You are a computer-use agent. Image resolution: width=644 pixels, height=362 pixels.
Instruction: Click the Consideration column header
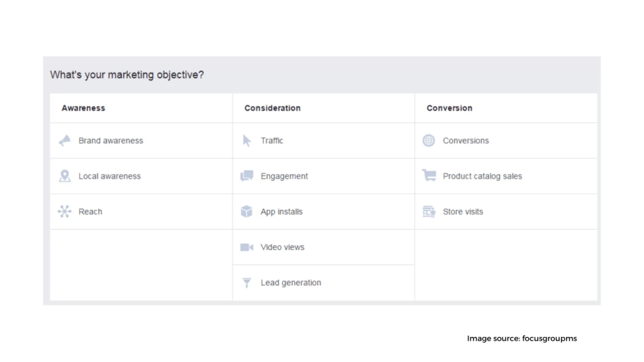point(272,108)
